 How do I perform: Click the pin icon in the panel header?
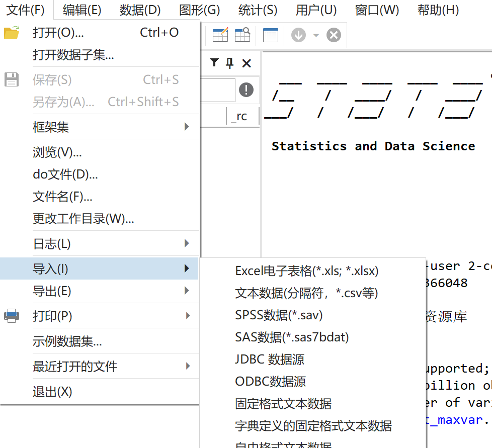click(x=230, y=63)
